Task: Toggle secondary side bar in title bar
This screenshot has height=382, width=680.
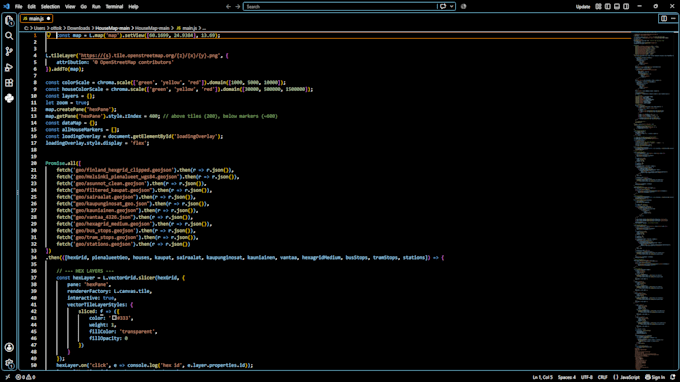Action: coord(626,7)
